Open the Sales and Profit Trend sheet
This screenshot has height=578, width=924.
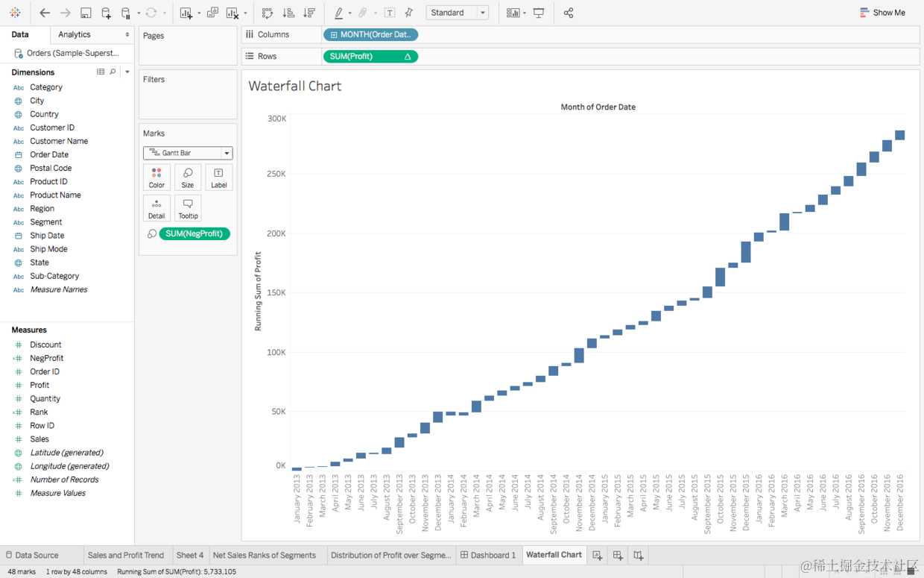(126, 555)
